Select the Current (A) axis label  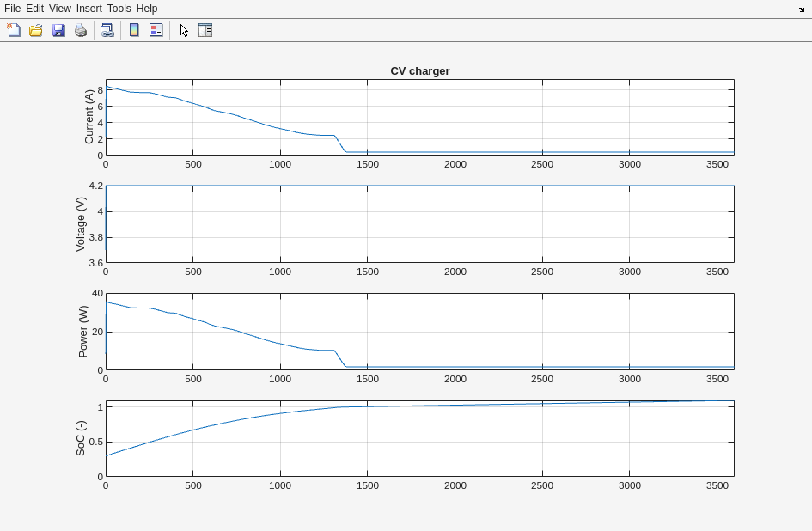coord(89,117)
